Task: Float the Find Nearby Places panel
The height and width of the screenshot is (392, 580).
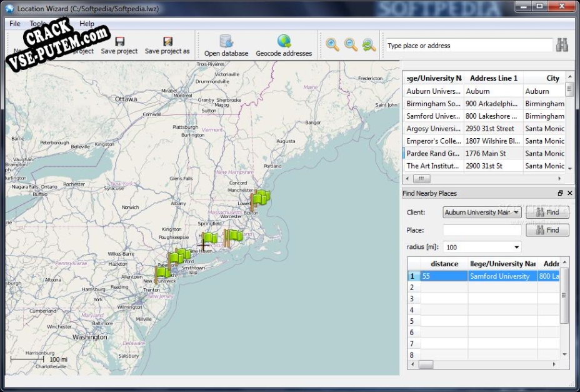Action: 560,193
